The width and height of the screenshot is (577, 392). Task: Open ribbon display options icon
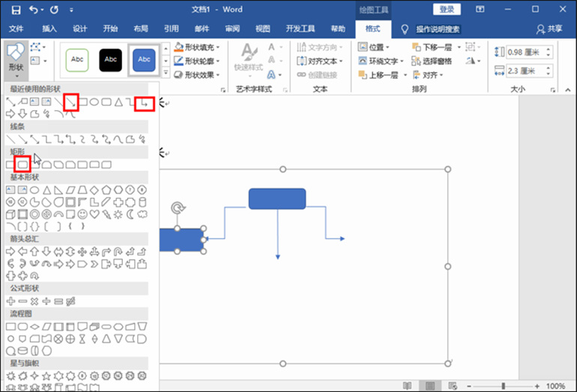[x=480, y=9]
